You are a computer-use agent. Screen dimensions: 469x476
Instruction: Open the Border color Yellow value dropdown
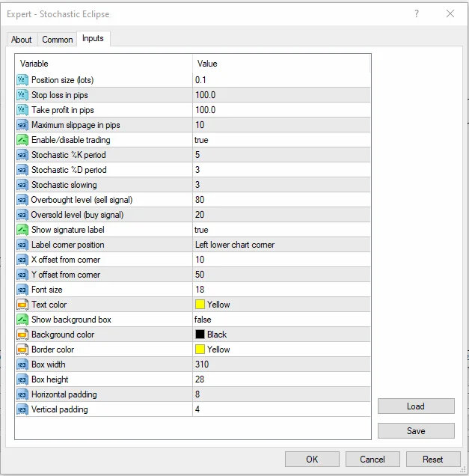pos(281,350)
